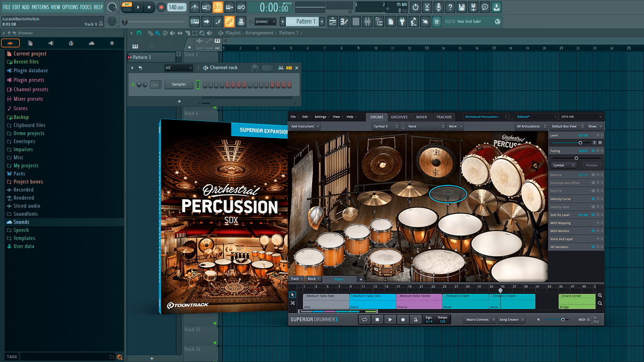Open the Default Box View dropdown

click(567, 126)
